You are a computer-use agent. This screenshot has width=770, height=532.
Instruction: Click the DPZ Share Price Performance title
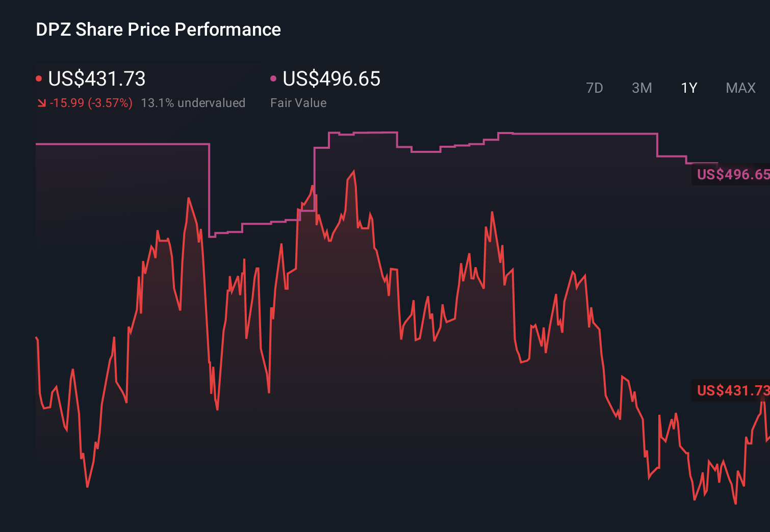pos(158,30)
